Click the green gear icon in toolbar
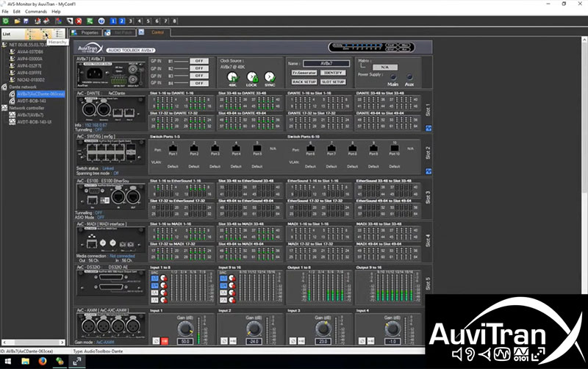The height and width of the screenshot is (369, 588). (x=6, y=21)
